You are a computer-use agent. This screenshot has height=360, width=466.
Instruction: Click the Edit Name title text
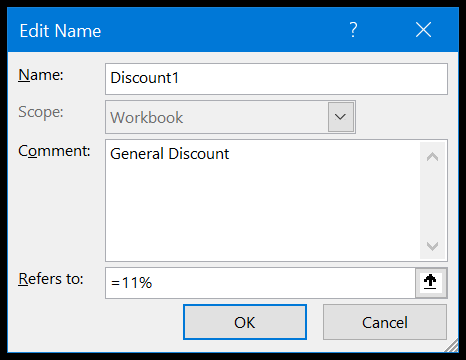point(60,31)
